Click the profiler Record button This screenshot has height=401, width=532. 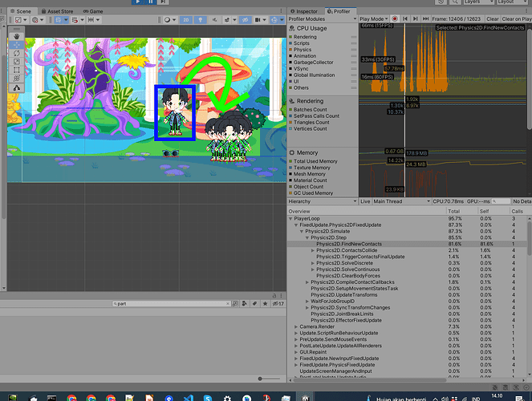395,18
